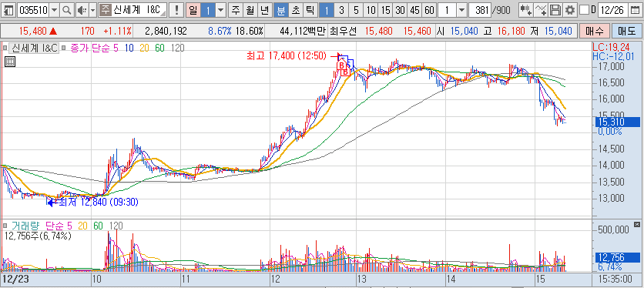Open chart settings gear icon
Screen dimensions: 644x288
[x=569, y=10]
